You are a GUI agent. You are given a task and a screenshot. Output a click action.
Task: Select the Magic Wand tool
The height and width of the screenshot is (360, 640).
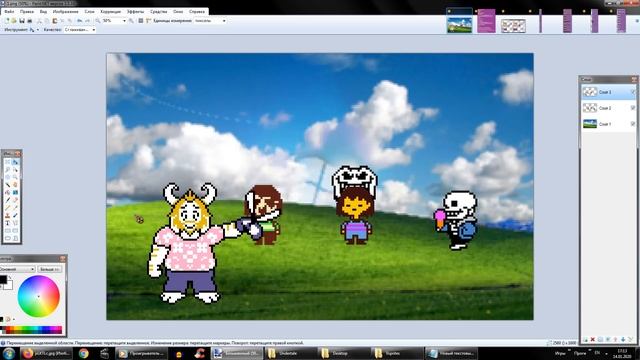7,184
